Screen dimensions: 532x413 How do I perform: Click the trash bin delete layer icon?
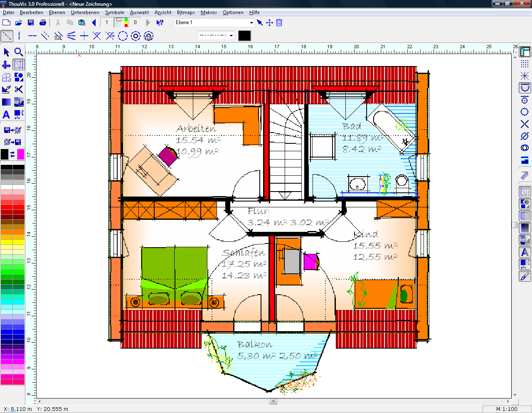[279, 22]
